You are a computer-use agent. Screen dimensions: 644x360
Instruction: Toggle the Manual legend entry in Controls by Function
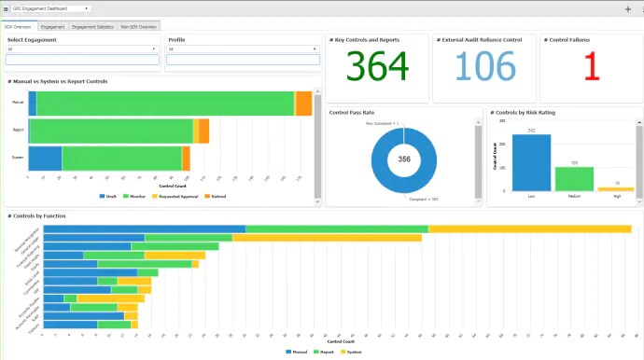coord(296,352)
